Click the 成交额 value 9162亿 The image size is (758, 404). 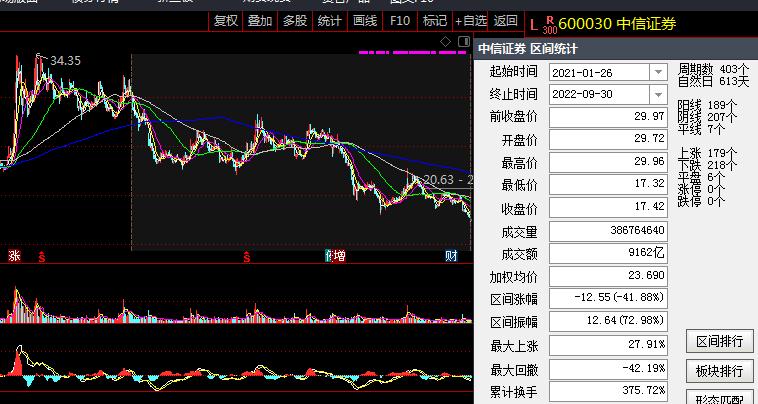(609, 253)
